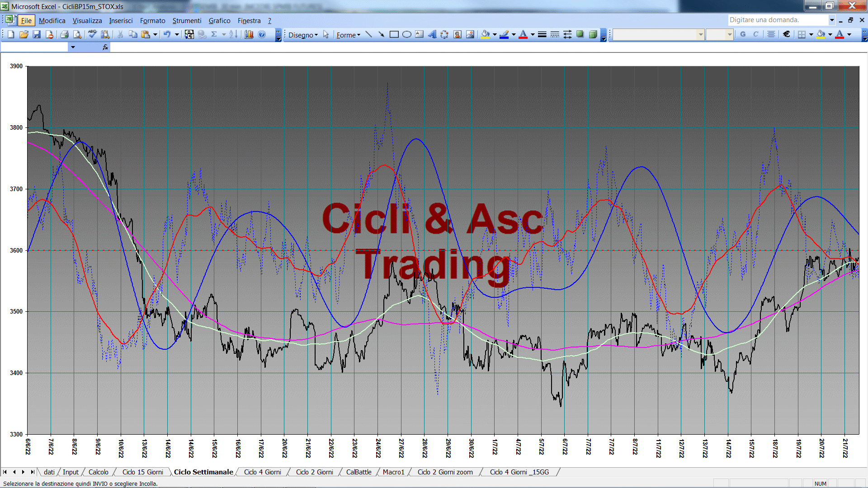Screen dimensions: 868x488
Task: Select the Rectangle drawing tool
Action: point(394,34)
